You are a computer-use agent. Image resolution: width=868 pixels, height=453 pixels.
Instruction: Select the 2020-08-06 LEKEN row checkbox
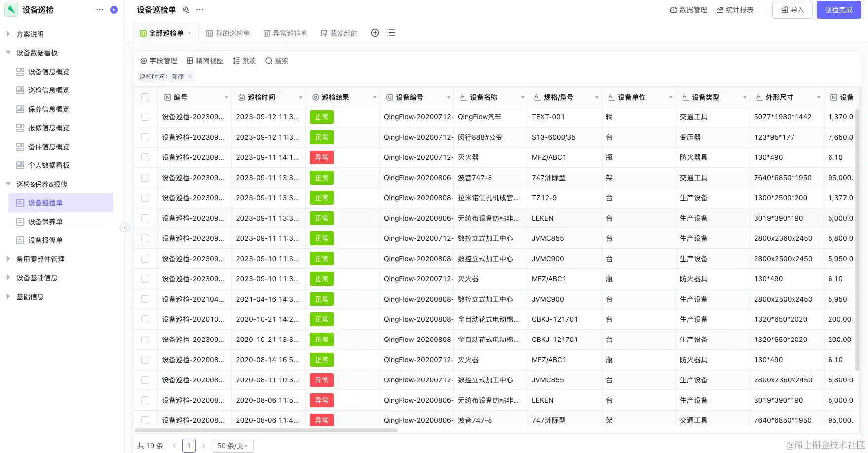145,400
